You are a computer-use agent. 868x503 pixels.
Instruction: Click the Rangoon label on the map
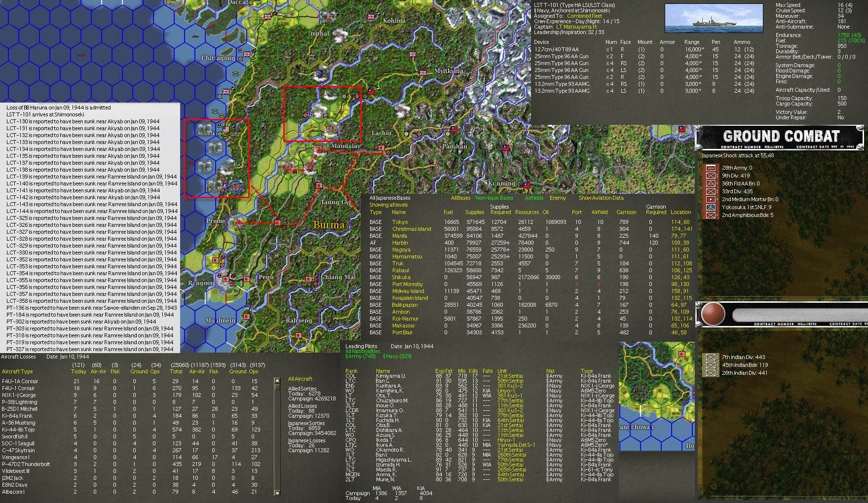[201, 283]
